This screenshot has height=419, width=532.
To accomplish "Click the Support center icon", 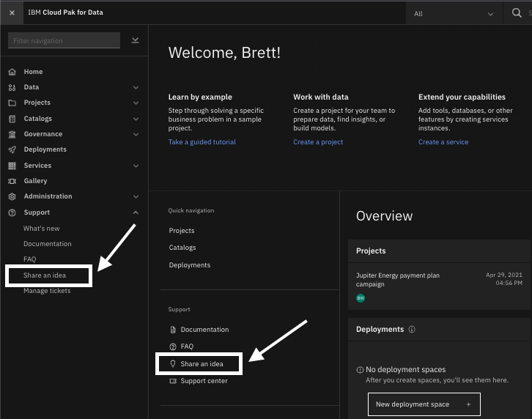I will pos(173,381).
